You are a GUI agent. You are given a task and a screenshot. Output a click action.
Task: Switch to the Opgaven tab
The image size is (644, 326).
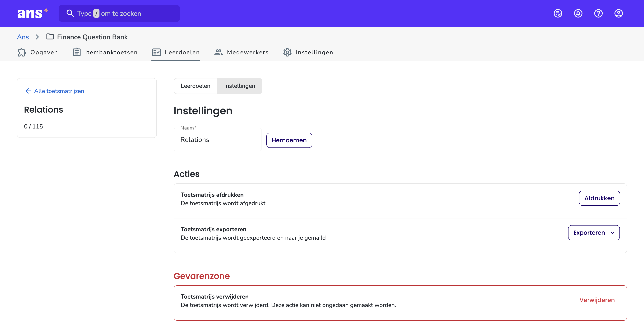click(38, 52)
